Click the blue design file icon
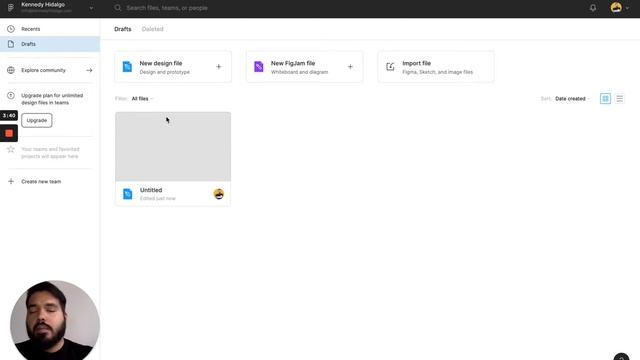The width and height of the screenshot is (640, 360). pos(127,67)
